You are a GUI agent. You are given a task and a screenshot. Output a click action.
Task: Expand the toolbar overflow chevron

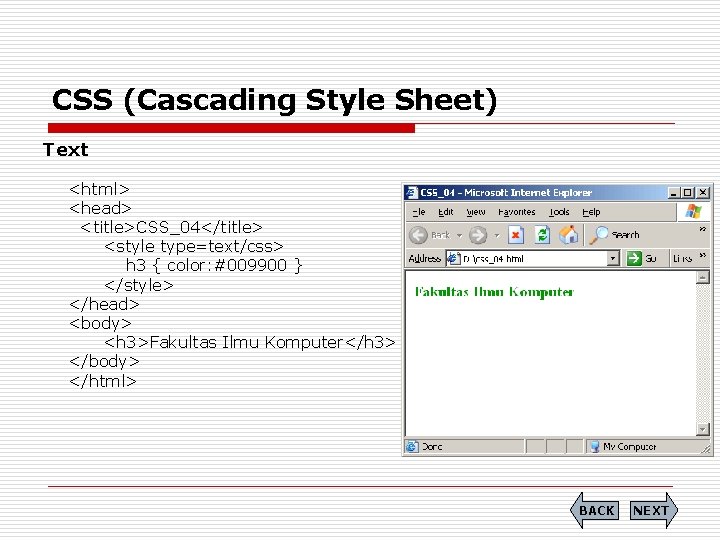coord(703,229)
